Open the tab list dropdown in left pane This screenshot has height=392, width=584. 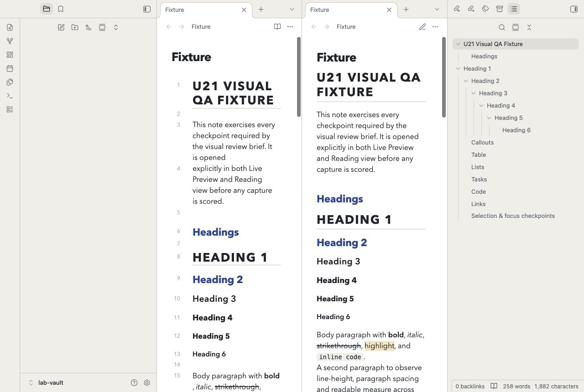292,9
